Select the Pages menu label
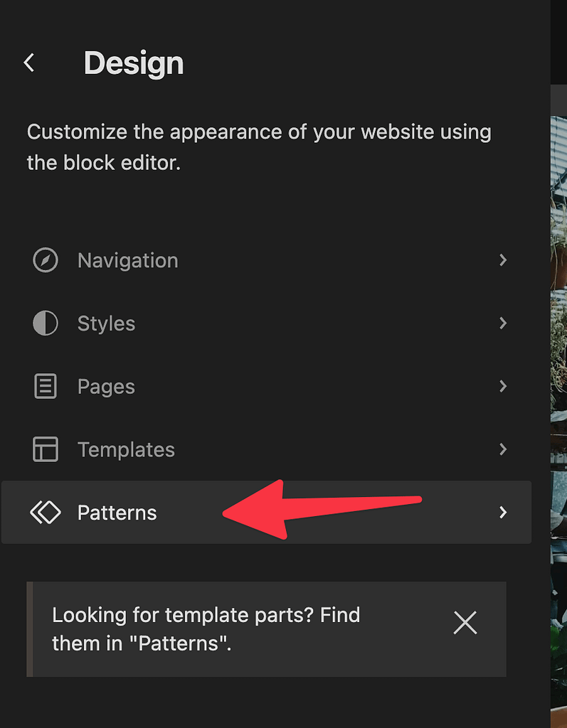The width and height of the screenshot is (567, 728). point(106,387)
